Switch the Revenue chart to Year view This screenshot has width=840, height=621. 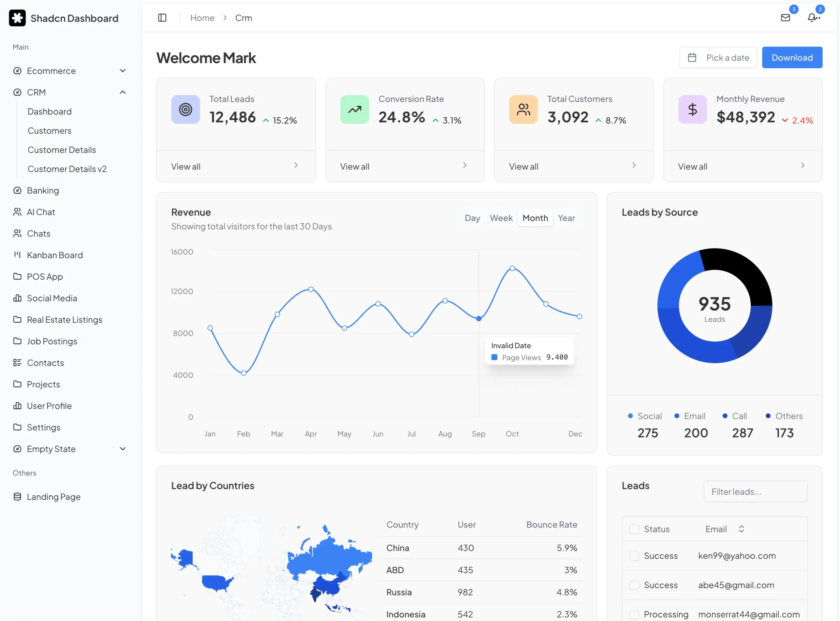[567, 218]
